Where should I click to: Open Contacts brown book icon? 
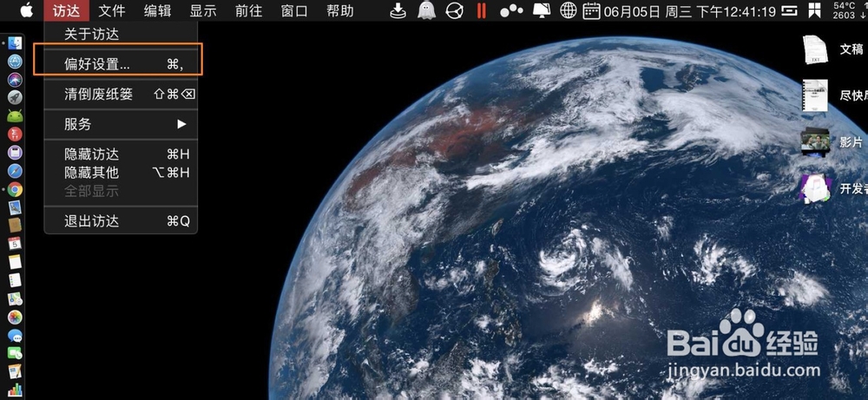[15, 226]
